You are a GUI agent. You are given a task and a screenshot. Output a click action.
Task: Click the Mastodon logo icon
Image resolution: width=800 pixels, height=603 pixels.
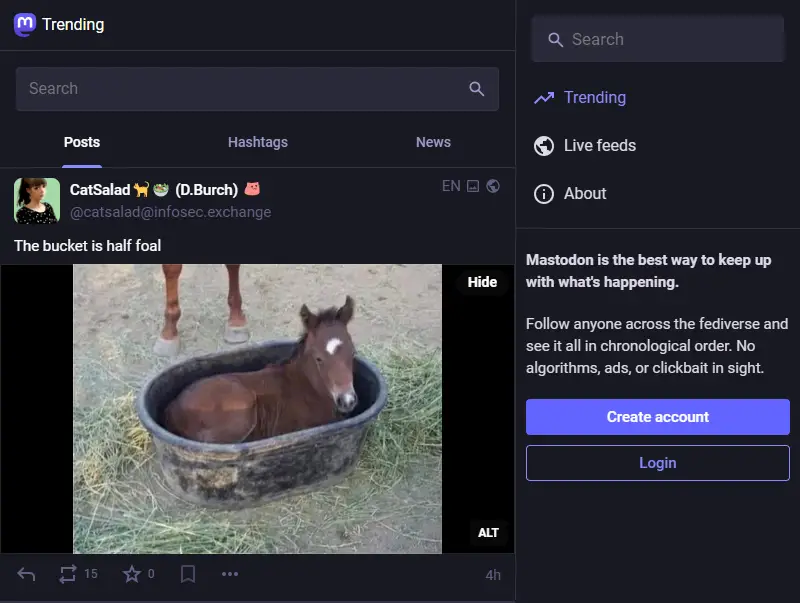[24, 24]
